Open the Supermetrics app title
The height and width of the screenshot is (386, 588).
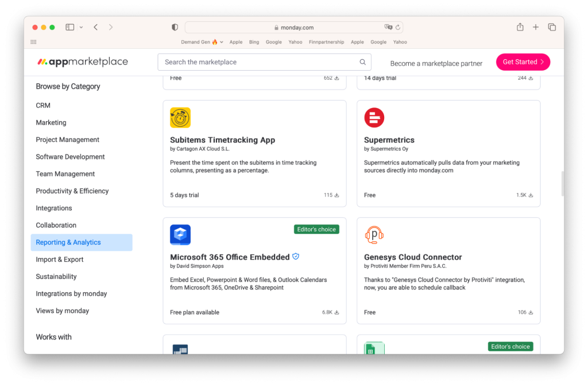(x=389, y=140)
